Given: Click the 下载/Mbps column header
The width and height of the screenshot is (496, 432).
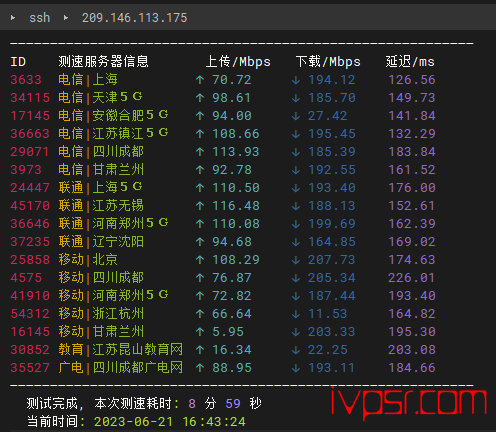Looking at the screenshot, I should tap(328, 62).
